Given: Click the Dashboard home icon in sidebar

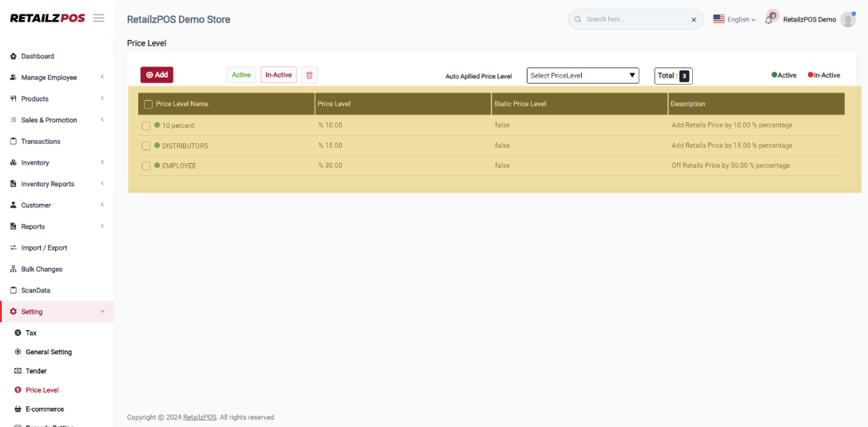Looking at the screenshot, I should 14,57.
